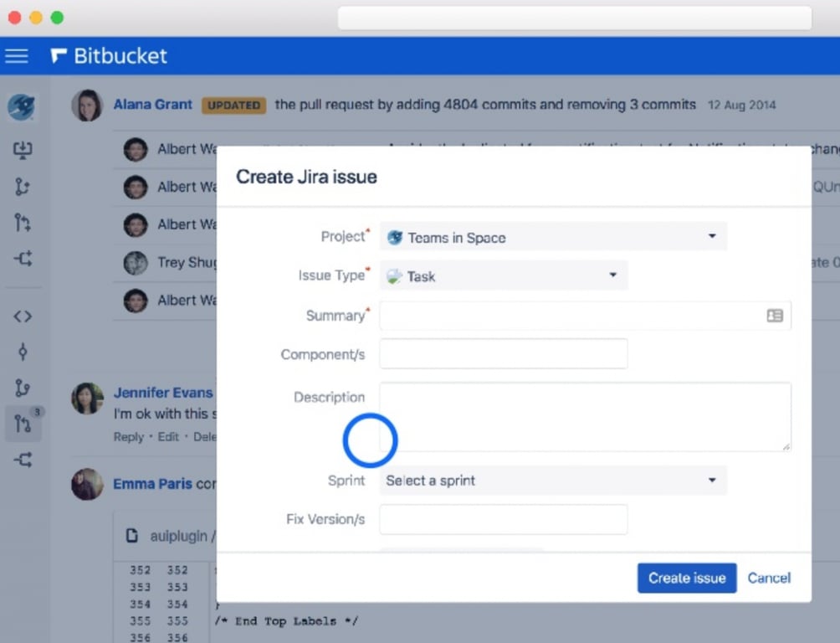Open the Issue Type dropdown showing Task
840x643 pixels.
pos(504,275)
